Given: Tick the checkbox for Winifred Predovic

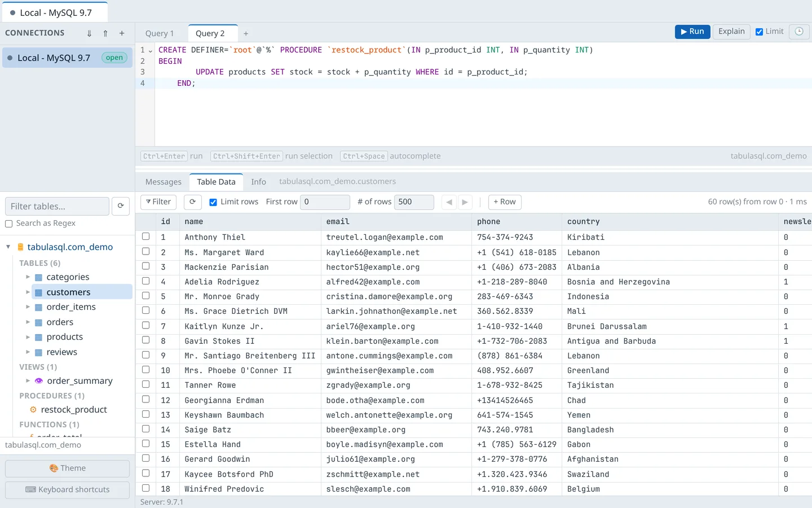Looking at the screenshot, I should pyautogui.click(x=146, y=488).
